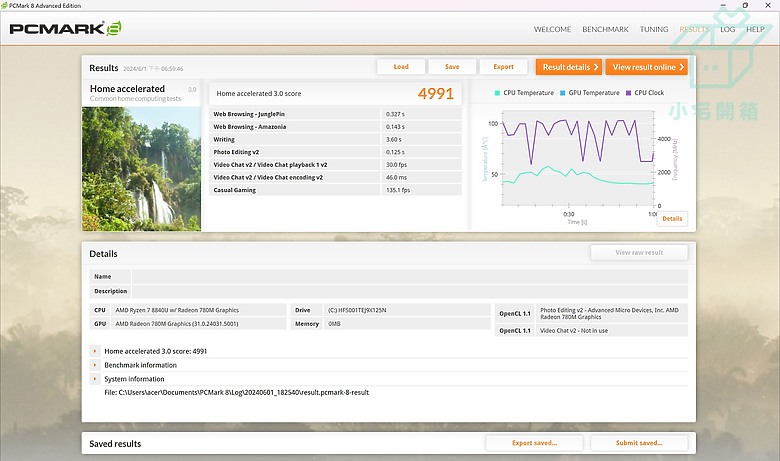This screenshot has height=461, width=780.
Task: Maximize the PCMark 8 window
Action: [x=745, y=5]
